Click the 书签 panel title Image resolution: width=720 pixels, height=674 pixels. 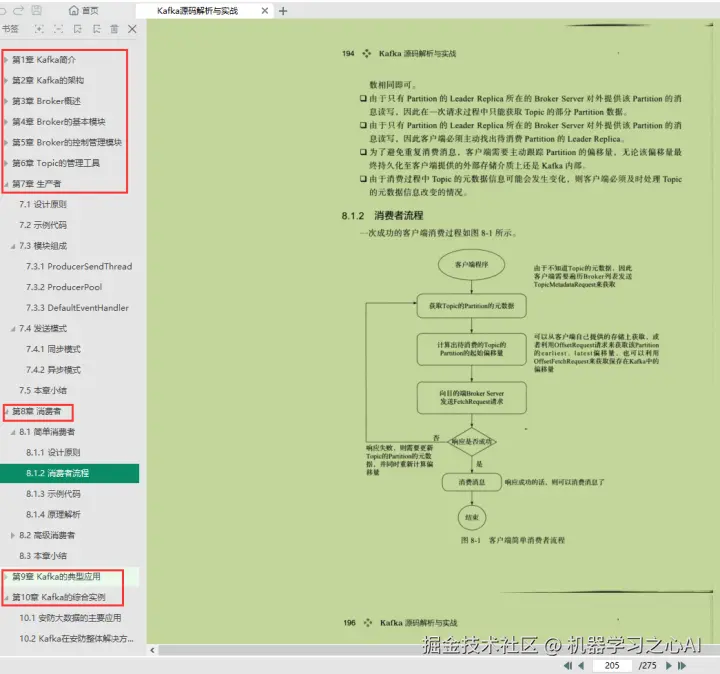pyautogui.click(x=10, y=29)
